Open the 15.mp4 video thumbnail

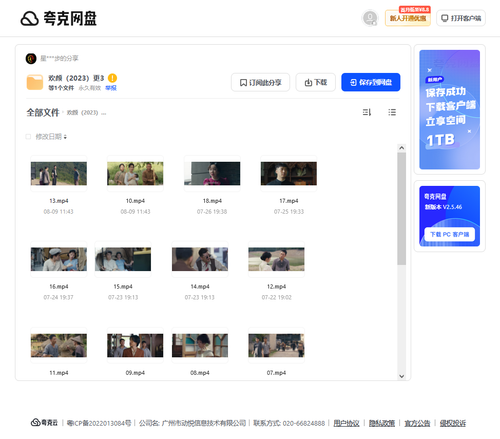tap(123, 259)
